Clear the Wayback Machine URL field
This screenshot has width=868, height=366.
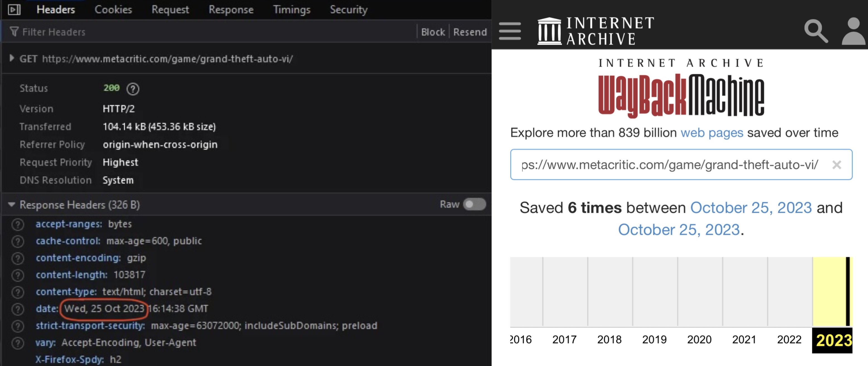(x=836, y=165)
